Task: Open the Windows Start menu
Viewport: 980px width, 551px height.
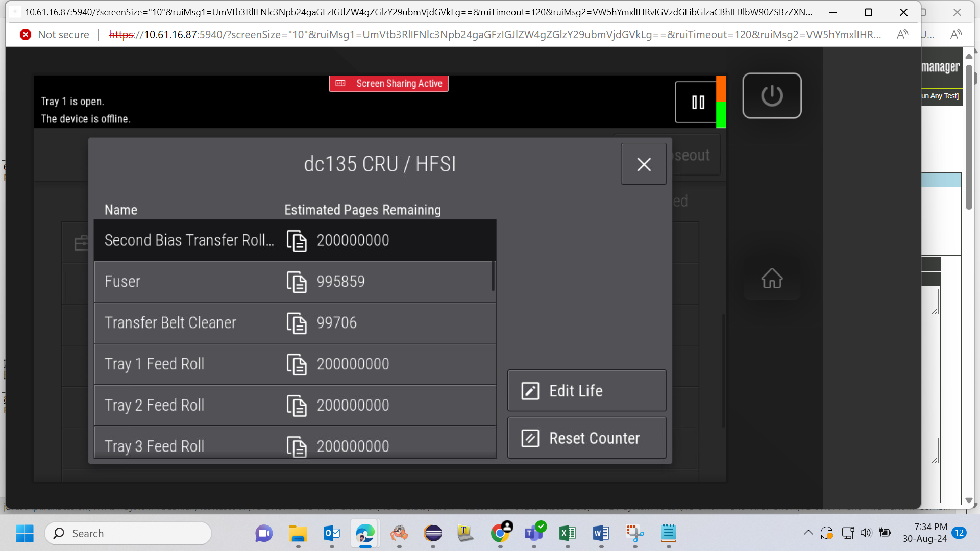Action: [x=24, y=533]
